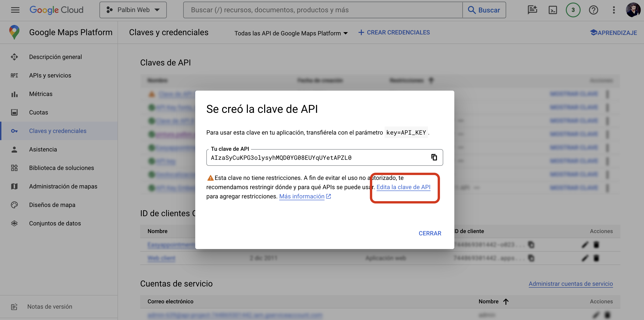Open Métricas panel
This screenshot has width=644, height=320.
(x=41, y=94)
